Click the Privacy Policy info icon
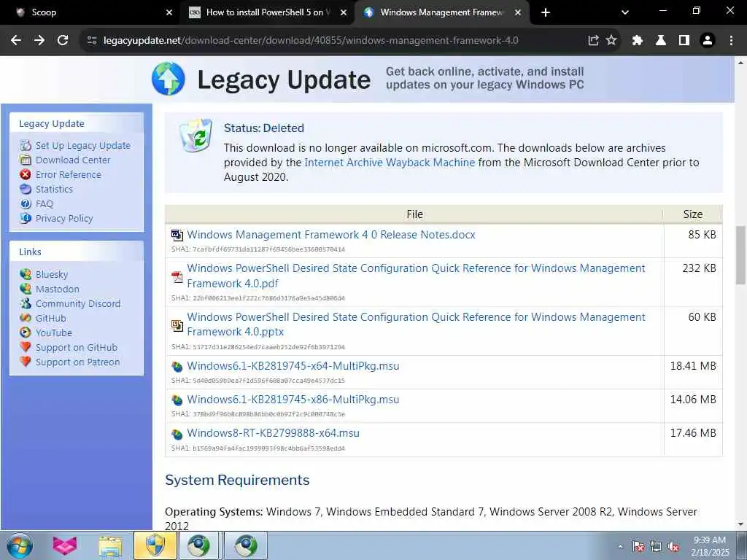Screen dimensions: 747x560 click(x=26, y=219)
